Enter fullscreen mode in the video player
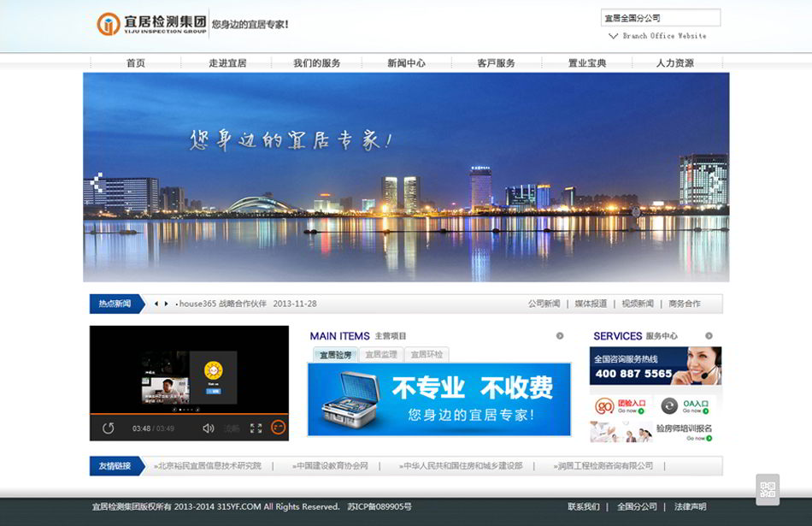This screenshot has width=812, height=526. pyautogui.click(x=256, y=428)
